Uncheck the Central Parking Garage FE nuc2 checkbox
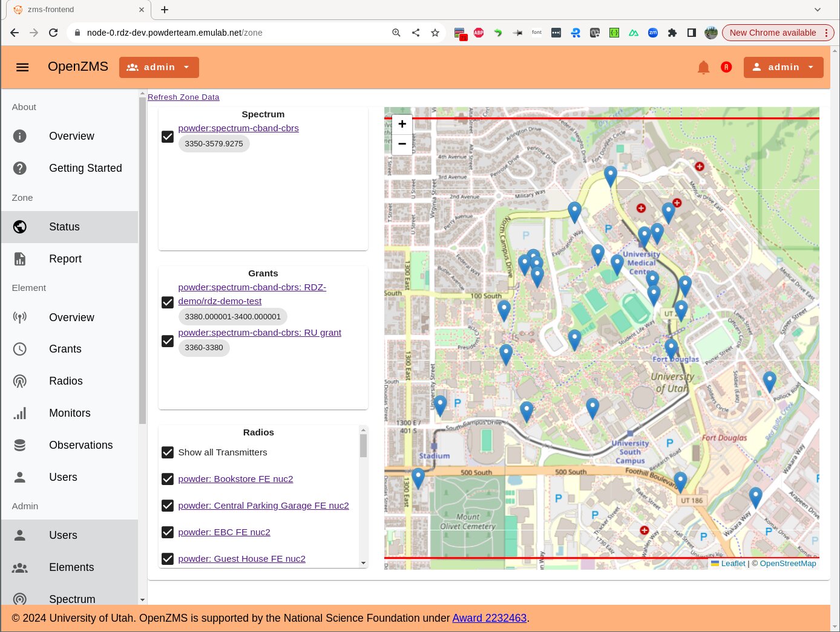Viewport: 840px width, 632px height. (168, 506)
